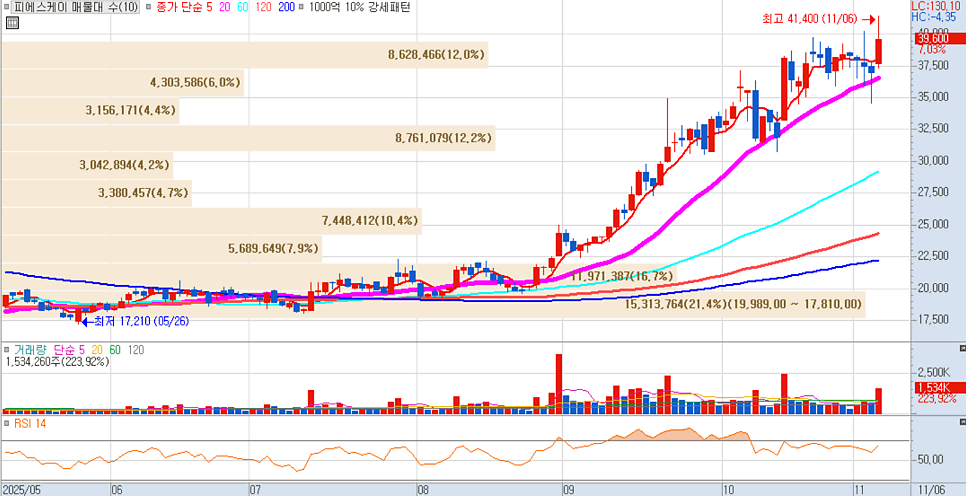
Task: Select the 피에스케이 매물대 수(10) indicator label
Action: [75, 7]
